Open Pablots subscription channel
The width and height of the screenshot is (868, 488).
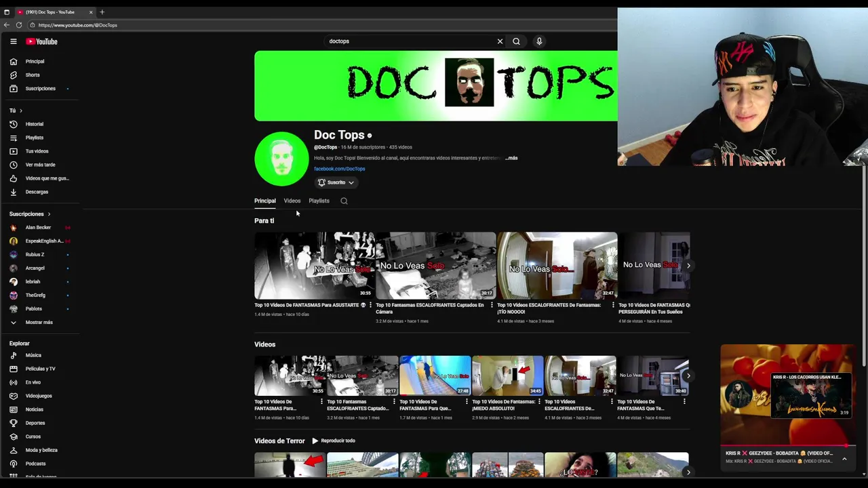click(x=34, y=309)
